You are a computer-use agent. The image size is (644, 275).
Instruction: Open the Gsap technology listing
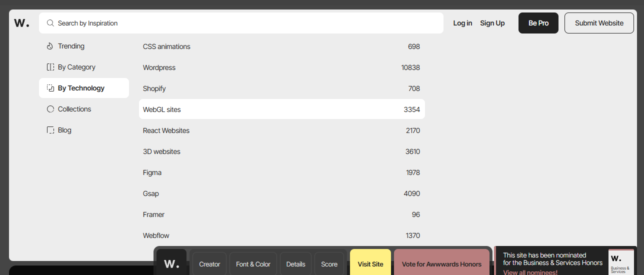tap(281, 193)
